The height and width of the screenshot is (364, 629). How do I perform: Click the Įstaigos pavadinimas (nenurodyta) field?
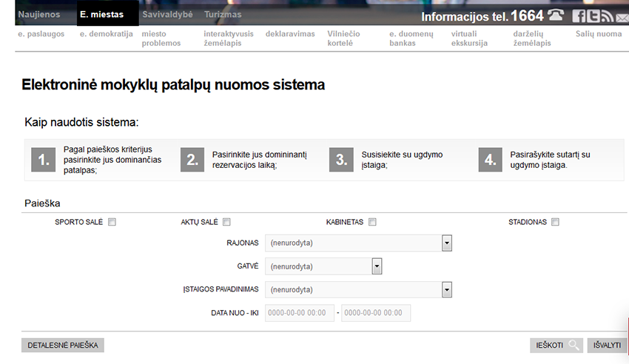[359, 289]
